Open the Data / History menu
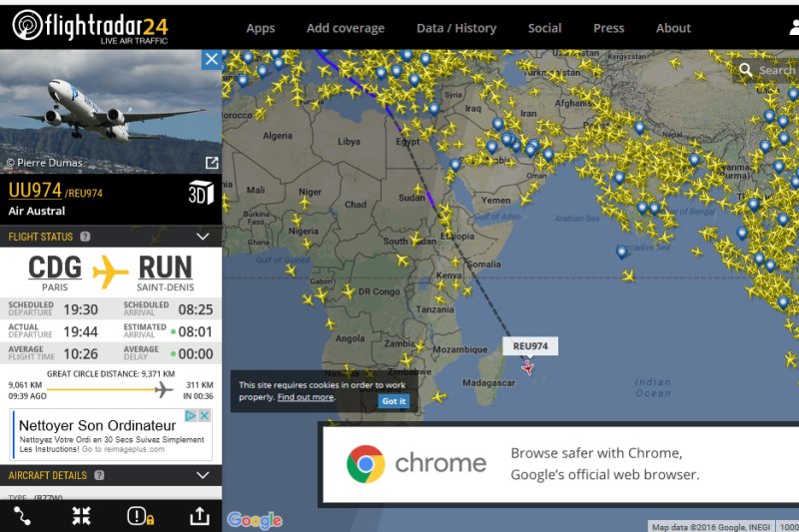The width and height of the screenshot is (799, 532). click(455, 28)
